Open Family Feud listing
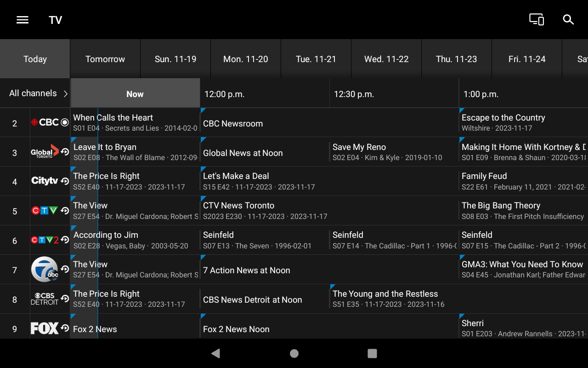Screen dimensions: 588x368 point(524,181)
